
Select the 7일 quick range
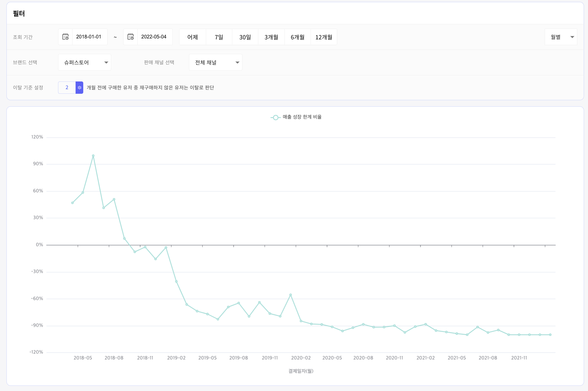[x=219, y=37]
